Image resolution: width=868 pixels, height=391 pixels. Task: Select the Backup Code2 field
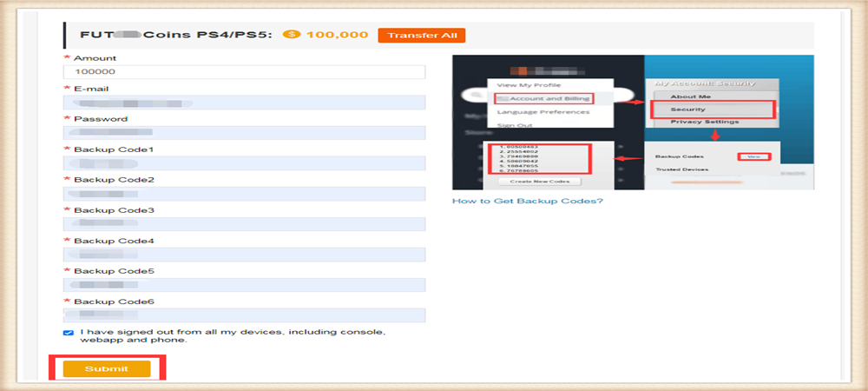(244, 194)
